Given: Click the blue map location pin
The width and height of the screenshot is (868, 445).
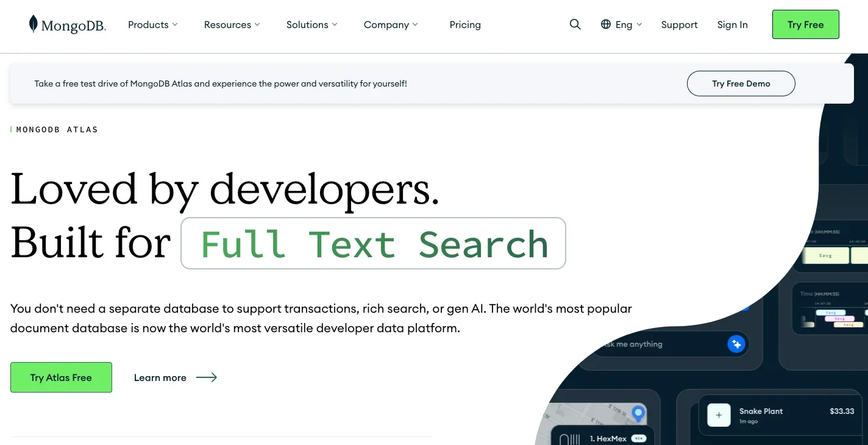Looking at the screenshot, I should tap(638, 413).
